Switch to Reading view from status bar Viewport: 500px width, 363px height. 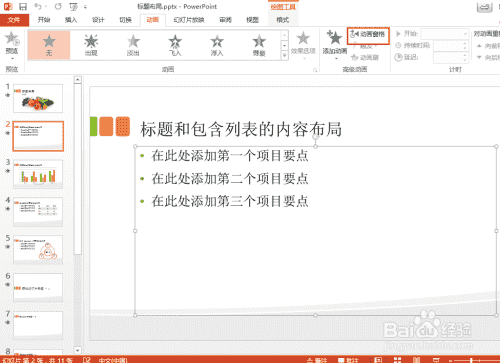click(417, 360)
